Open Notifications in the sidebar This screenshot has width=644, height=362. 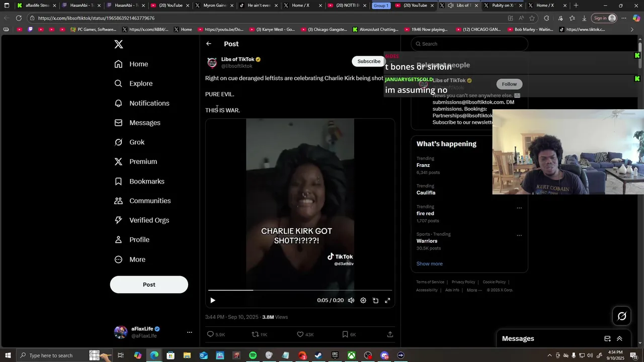point(142,103)
